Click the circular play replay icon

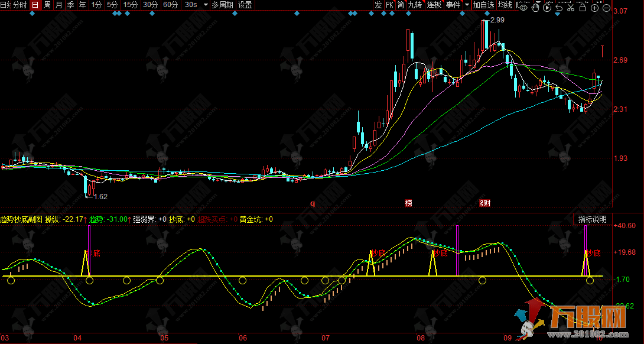pyautogui.click(x=547, y=8)
